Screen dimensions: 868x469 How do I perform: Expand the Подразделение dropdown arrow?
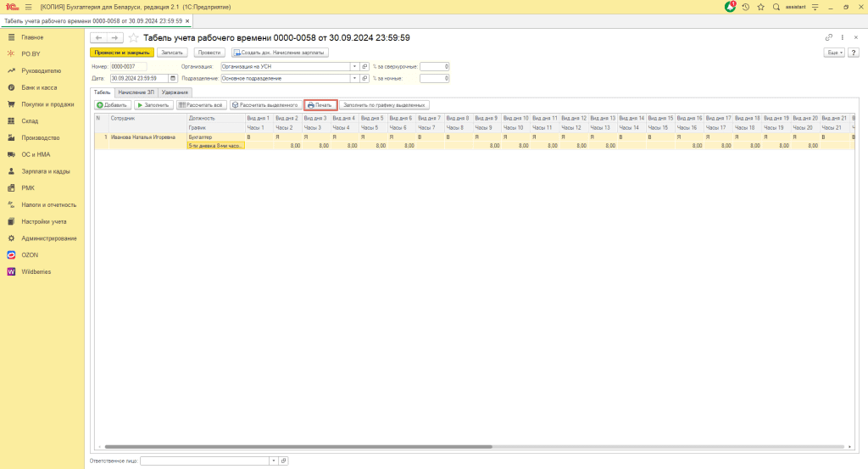click(354, 79)
